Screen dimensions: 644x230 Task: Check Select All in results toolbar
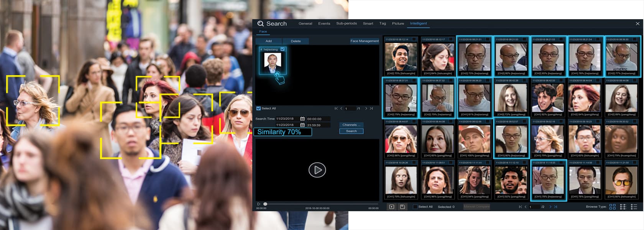[415, 207]
